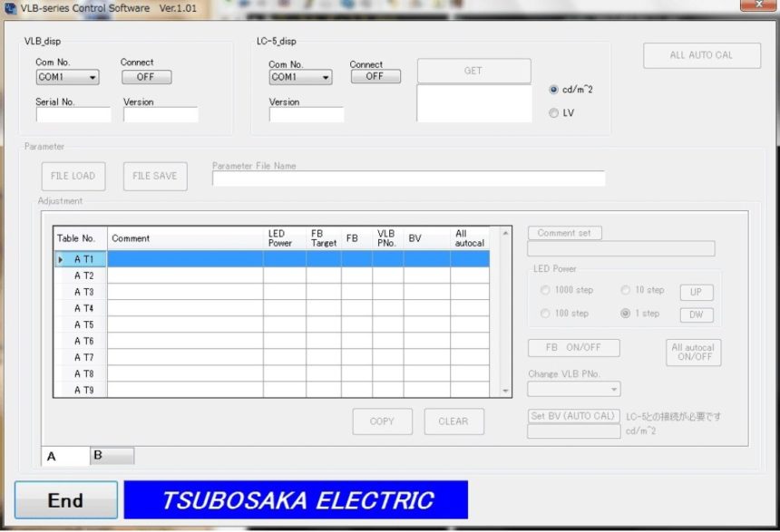This screenshot has width=780, height=532.
Task: Select table row A T3
Action: [271, 292]
